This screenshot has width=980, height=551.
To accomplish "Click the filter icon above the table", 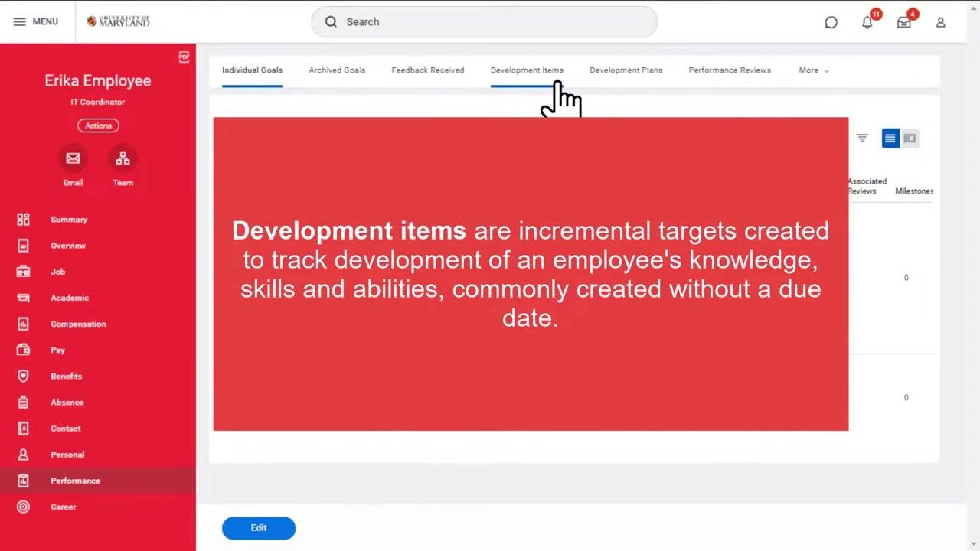I will coord(862,139).
